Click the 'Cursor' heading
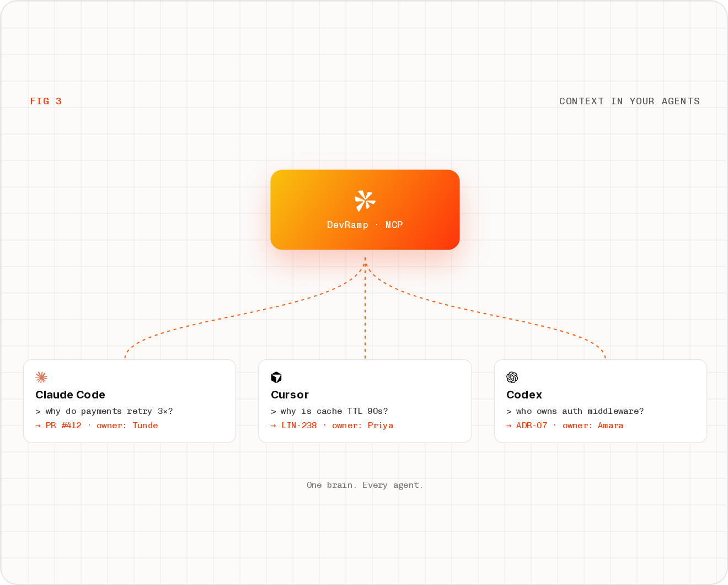 (290, 395)
